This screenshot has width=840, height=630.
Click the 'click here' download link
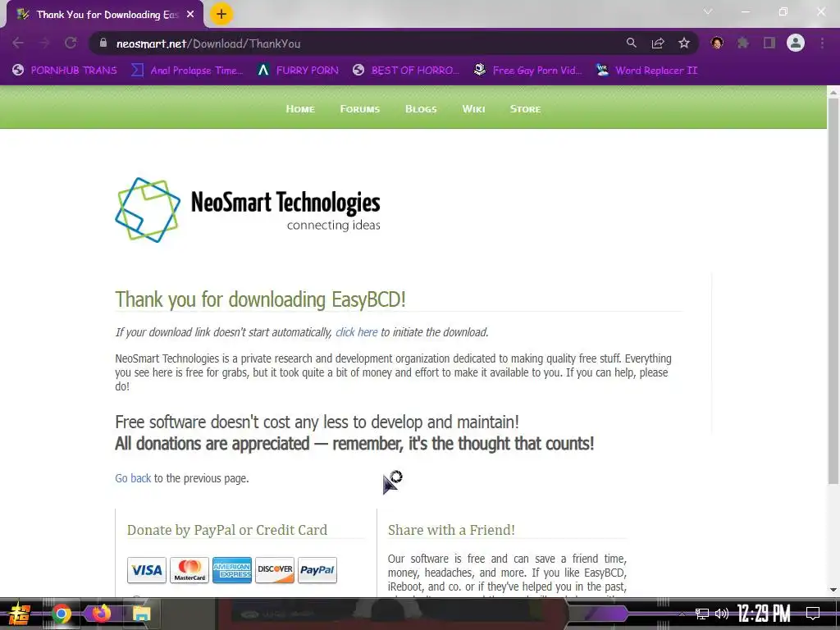[357, 332]
